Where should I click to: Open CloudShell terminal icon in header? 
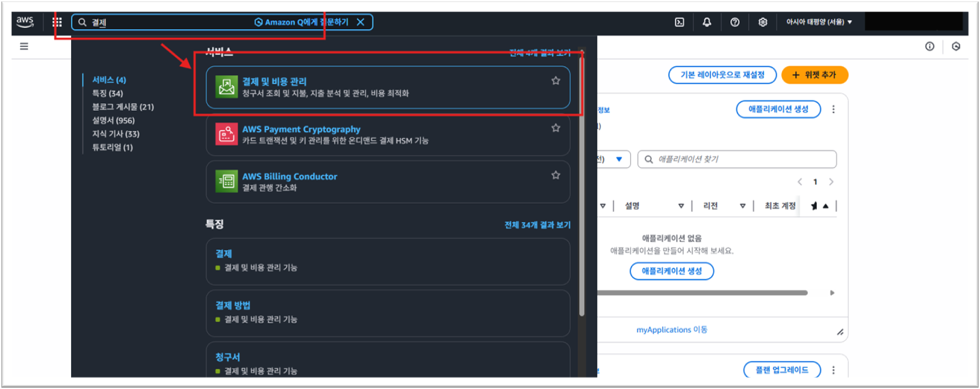pos(679,22)
